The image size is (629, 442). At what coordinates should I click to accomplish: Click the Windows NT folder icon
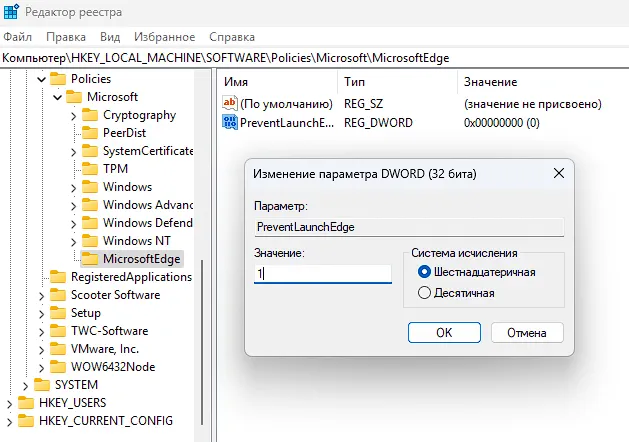coord(90,241)
